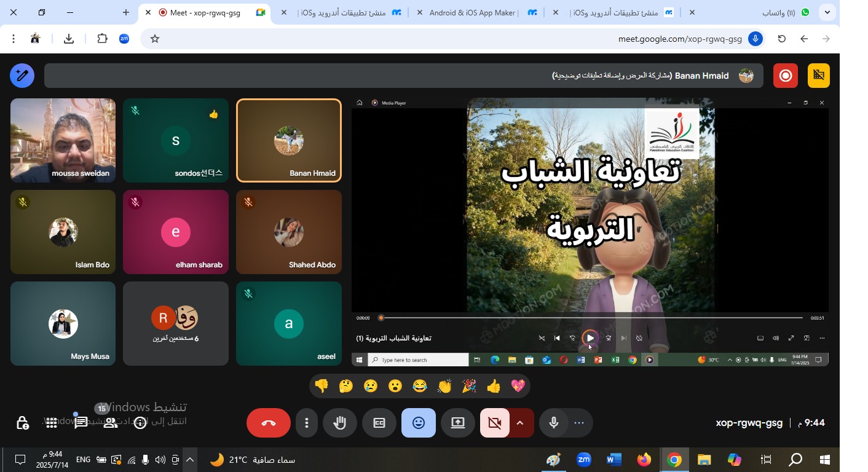
Task: Open the Chrome profile avatar
Action: click(x=35, y=39)
